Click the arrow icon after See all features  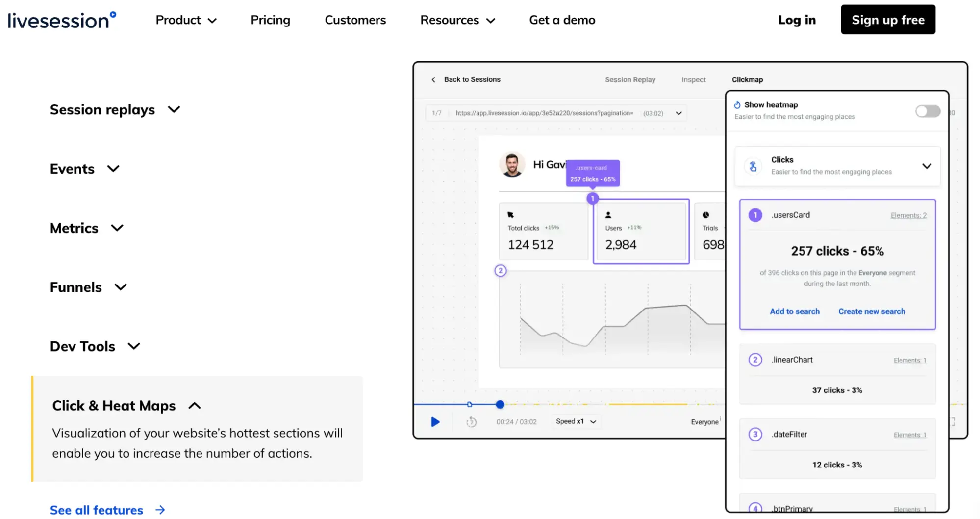pos(160,510)
